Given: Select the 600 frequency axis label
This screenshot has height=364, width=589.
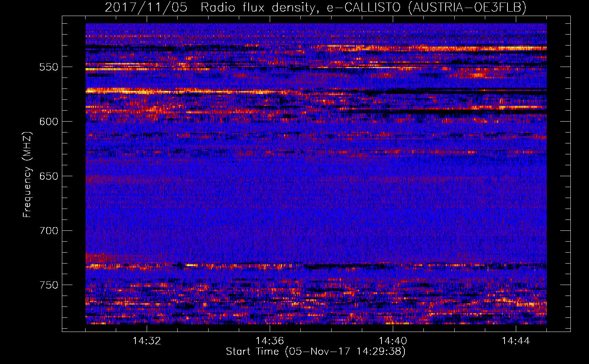Looking at the screenshot, I should tap(49, 122).
